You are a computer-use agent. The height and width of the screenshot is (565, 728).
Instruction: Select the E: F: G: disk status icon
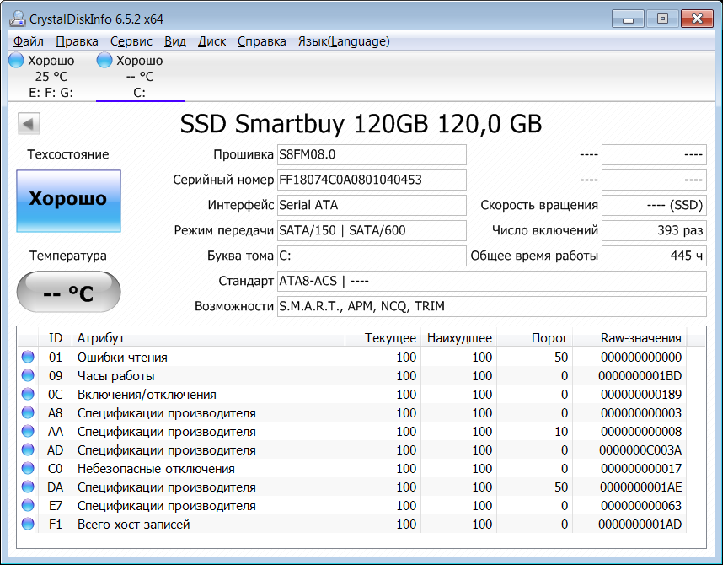click(x=16, y=61)
